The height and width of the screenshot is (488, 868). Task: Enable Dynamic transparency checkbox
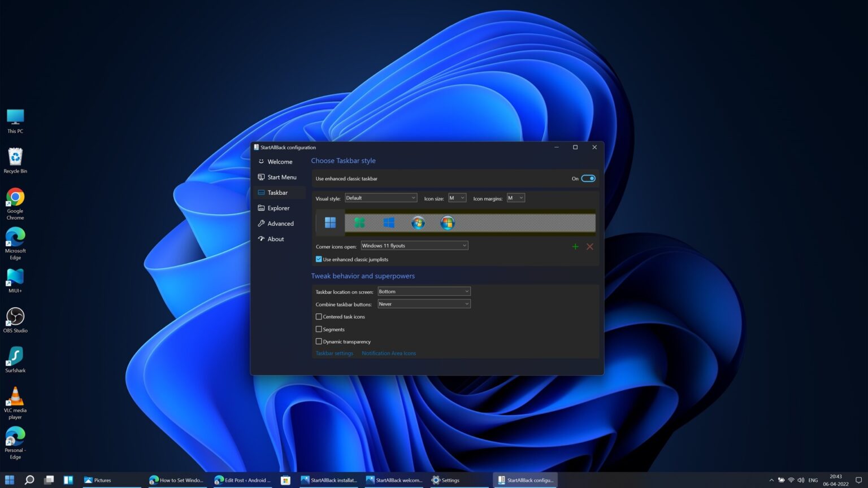coord(319,342)
